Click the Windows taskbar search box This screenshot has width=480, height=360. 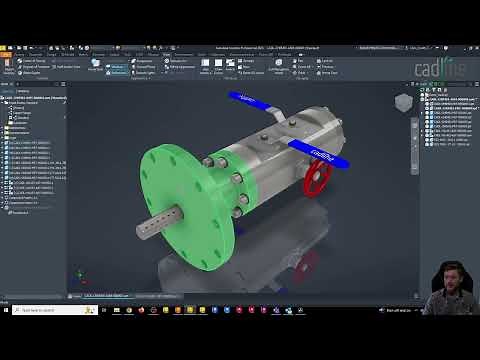point(55,310)
